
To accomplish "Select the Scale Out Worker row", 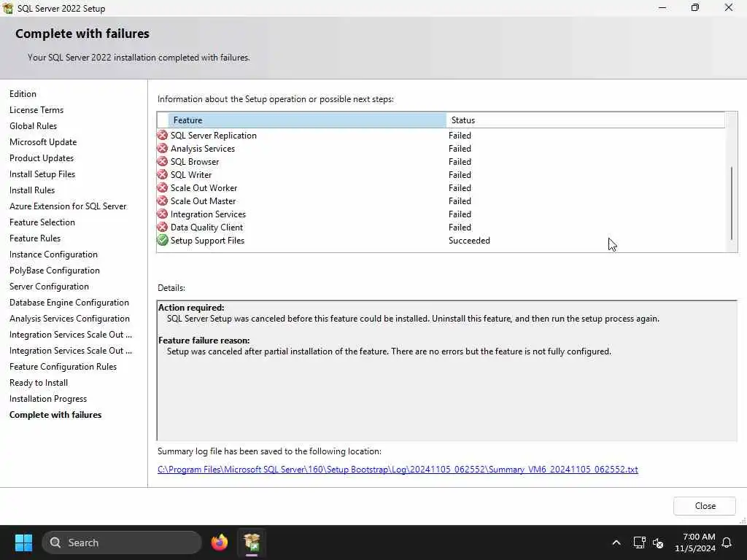I will (441, 187).
